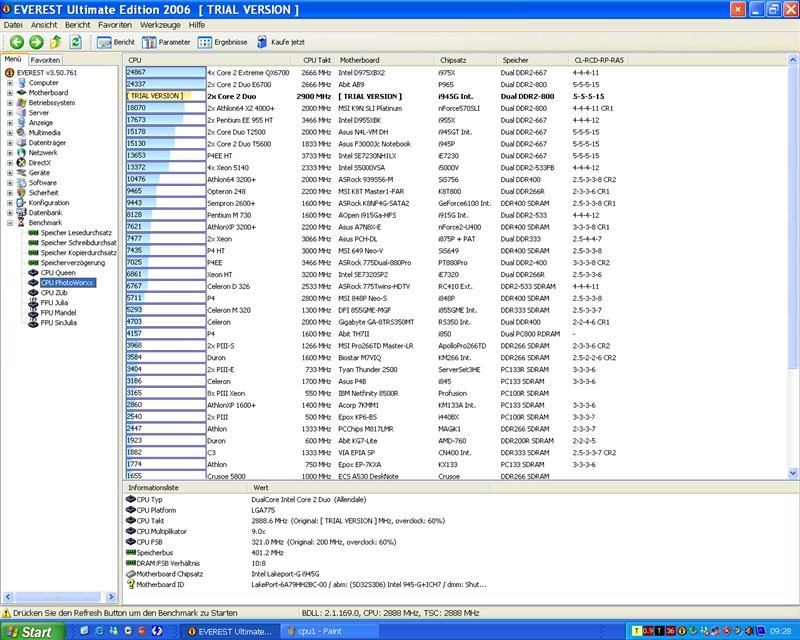Open the Datei menu
800x640 pixels.
[x=13, y=25]
